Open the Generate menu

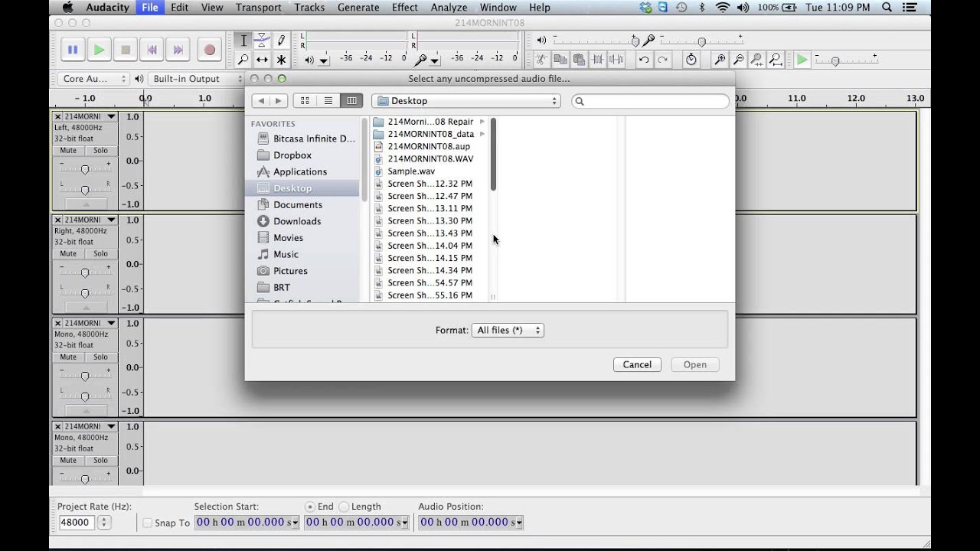point(358,7)
